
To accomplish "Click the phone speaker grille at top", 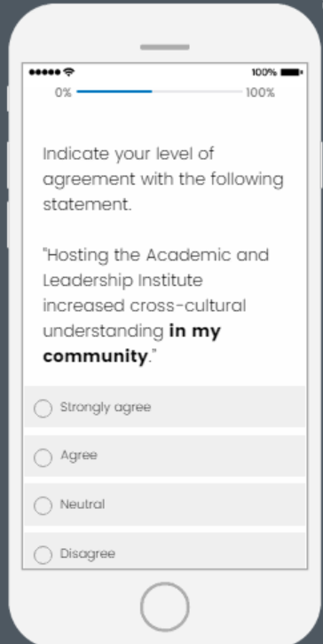I will coord(164,47).
